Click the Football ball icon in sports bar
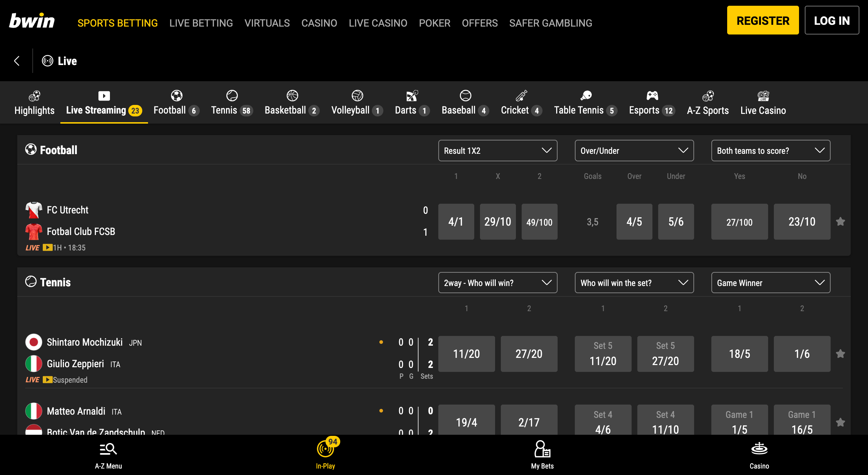Image resolution: width=868 pixels, height=475 pixels. click(x=176, y=96)
